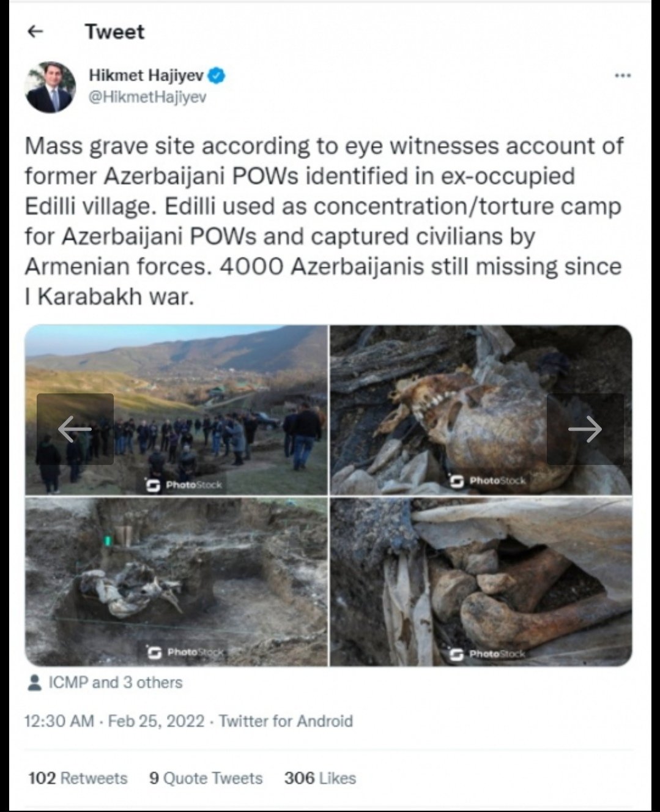660x812 pixels.
Task: Click the left arrow over the photos
Action: coord(75,429)
